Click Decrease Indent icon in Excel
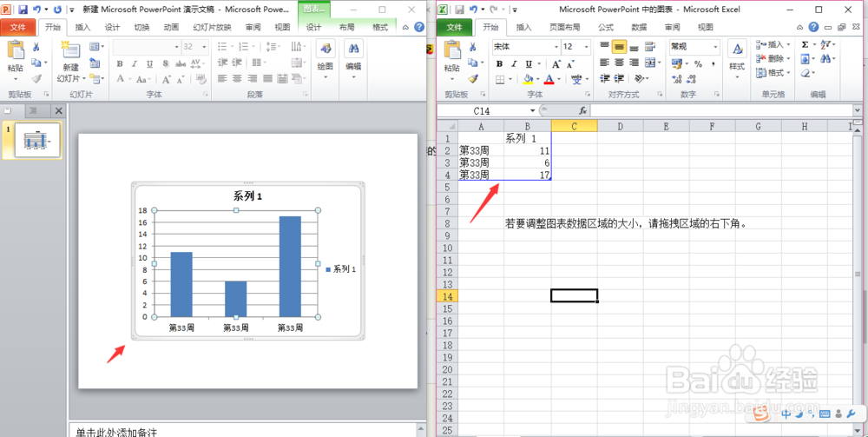This screenshot has width=868, height=437. (x=604, y=79)
